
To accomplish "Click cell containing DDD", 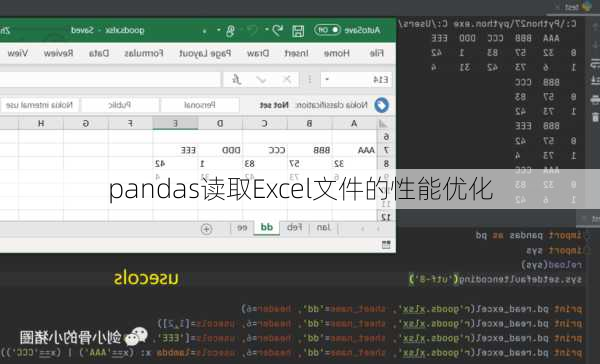I will tap(220, 150).
